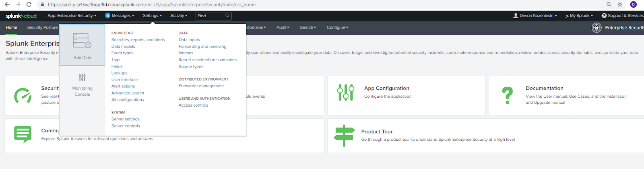This screenshot has width=644, height=169.
Task: Collapse the Settings menu
Action: coord(152,16)
